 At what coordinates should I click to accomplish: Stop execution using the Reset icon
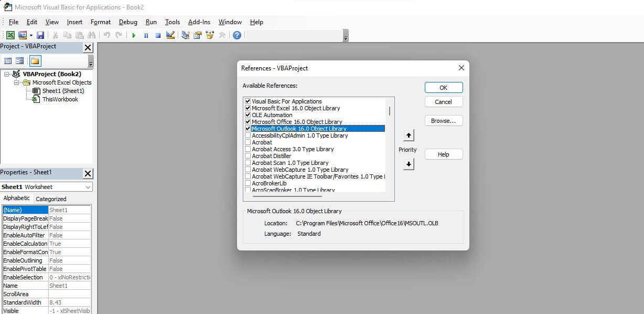tap(158, 35)
